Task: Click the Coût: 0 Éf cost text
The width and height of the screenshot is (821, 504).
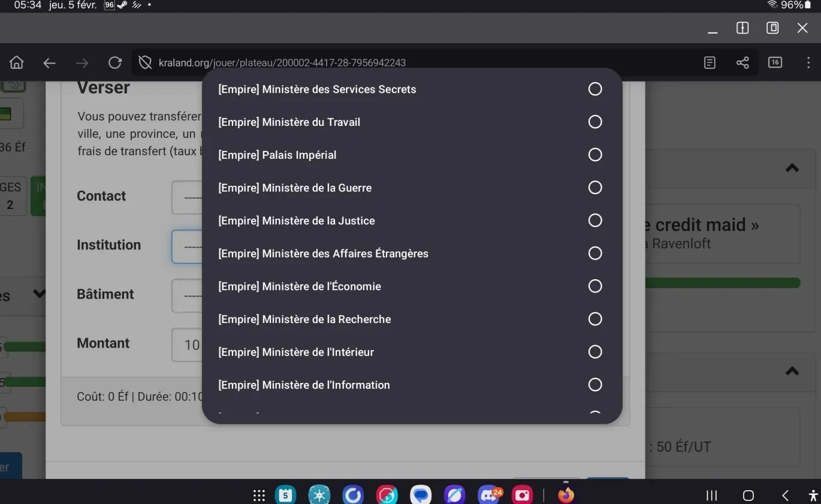Action: (102, 397)
